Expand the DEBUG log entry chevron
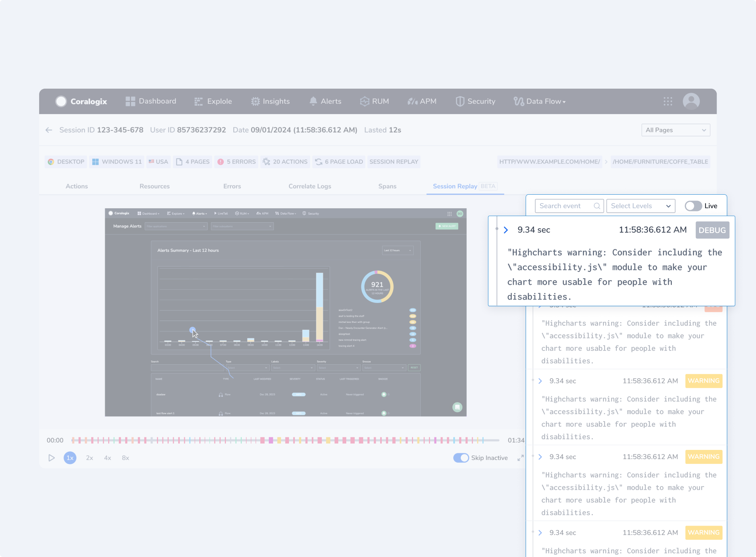 pos(506,230)
